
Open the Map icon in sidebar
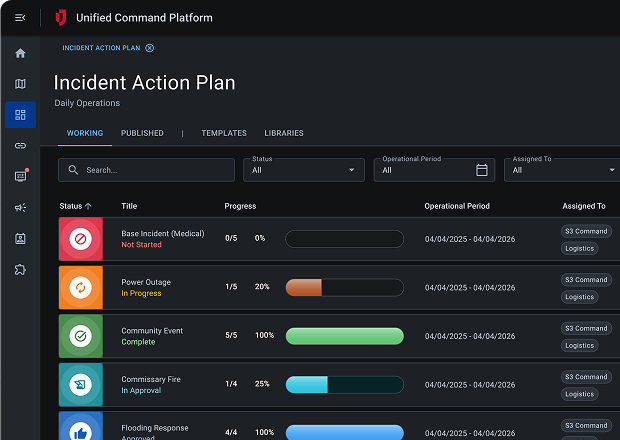tap(20, 84)
